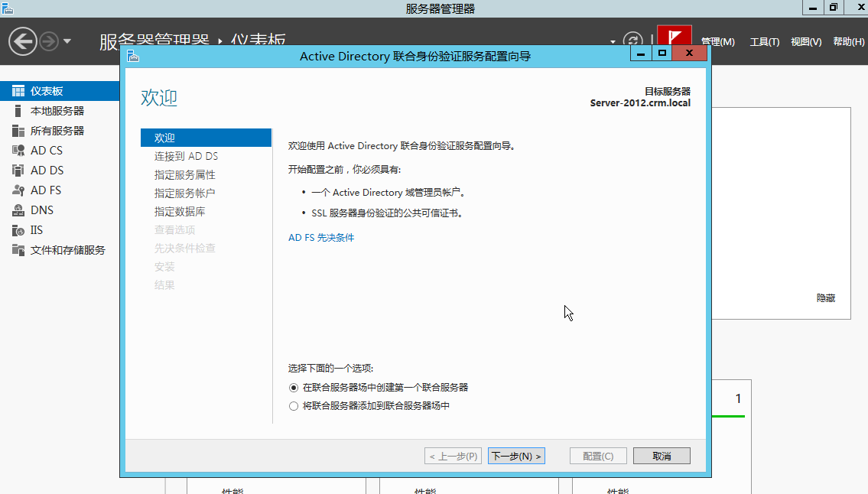Go to 指定服务属性 wizard step
This screenshot has height=494, width=868.
pyautogui.click(x=184, y=175)
